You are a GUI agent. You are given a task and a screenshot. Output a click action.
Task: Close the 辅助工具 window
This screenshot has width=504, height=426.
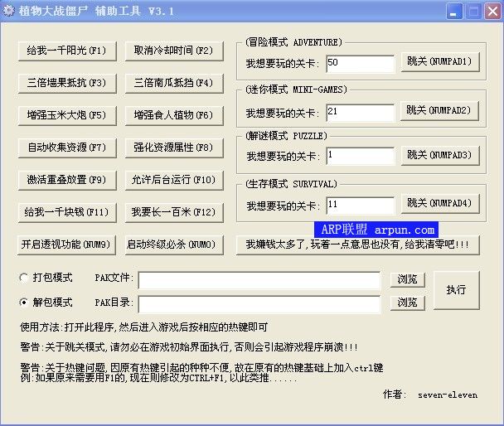pyautogui.click(x=492, y=12)
